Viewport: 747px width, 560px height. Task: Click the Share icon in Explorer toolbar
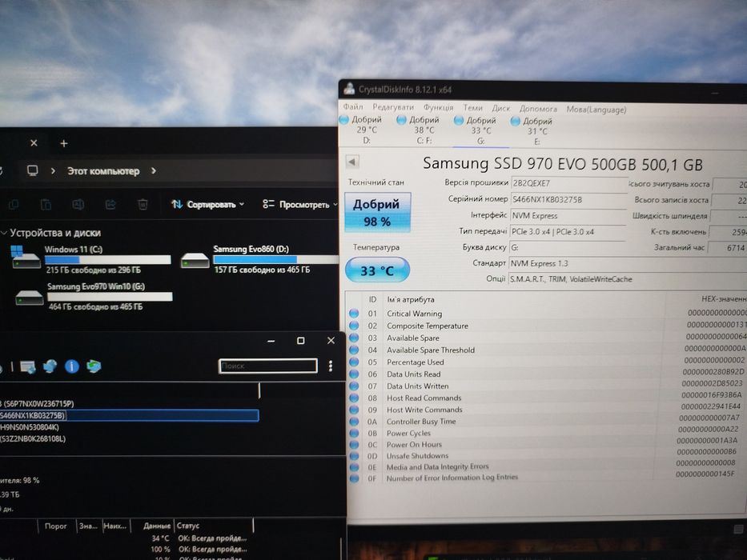tap(110, 204)
